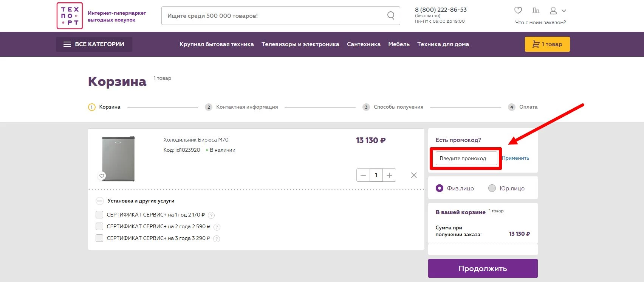Check СЕРТИФИКАТ СЕРВИС+ на 3 года
Viewport: 644px width, 282px height.
point(99,238)
